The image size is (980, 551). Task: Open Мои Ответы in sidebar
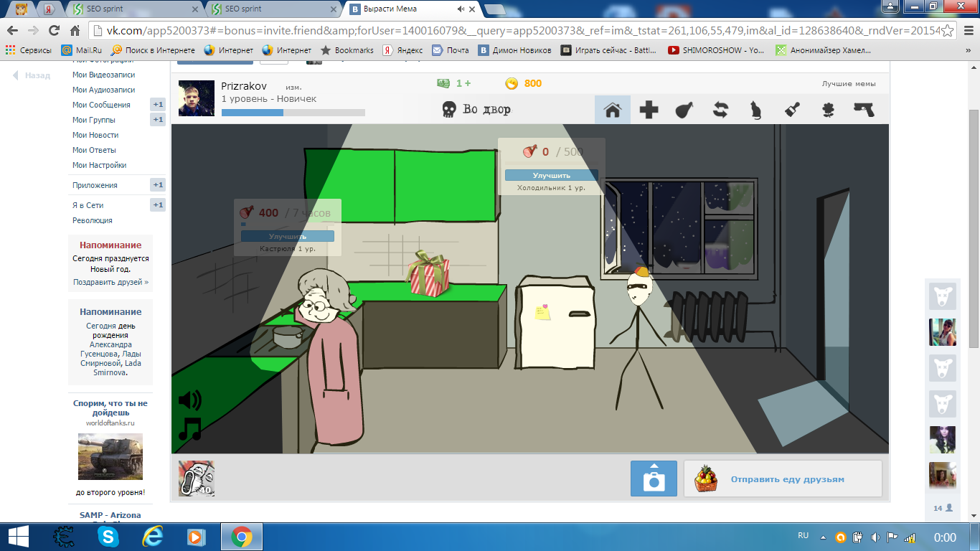click(94, 150)
